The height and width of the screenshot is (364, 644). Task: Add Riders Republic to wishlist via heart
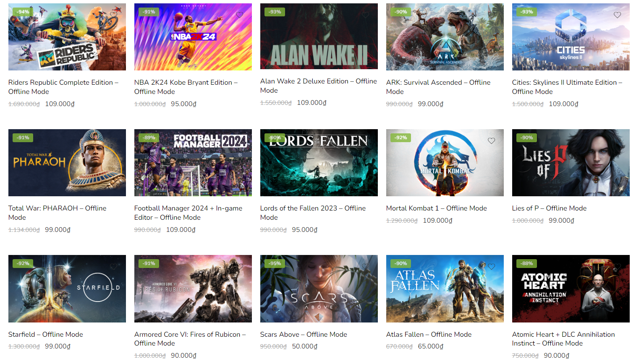(x=113, y=15)
